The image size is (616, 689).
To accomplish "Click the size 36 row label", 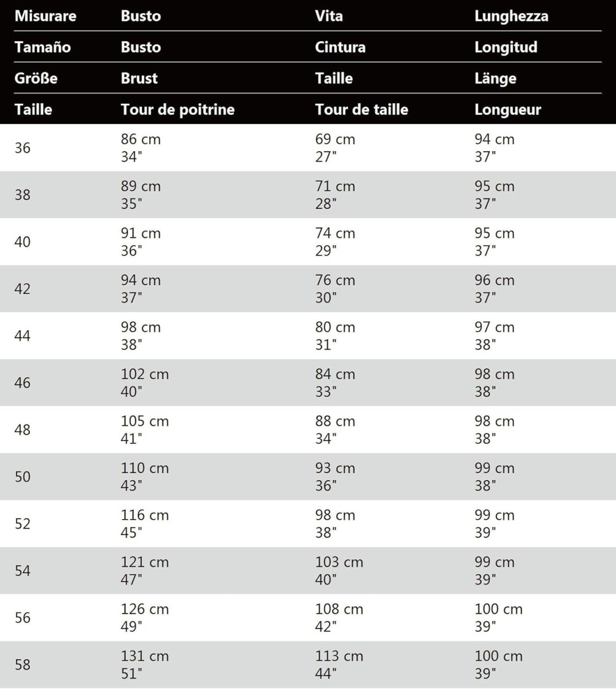I will point(22,148).
